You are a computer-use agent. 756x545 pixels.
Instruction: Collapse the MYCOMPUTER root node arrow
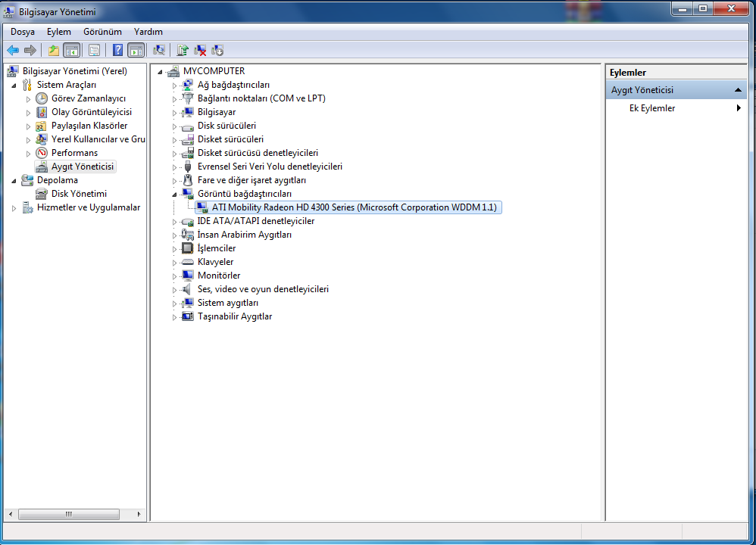click(x=160, y=72)
